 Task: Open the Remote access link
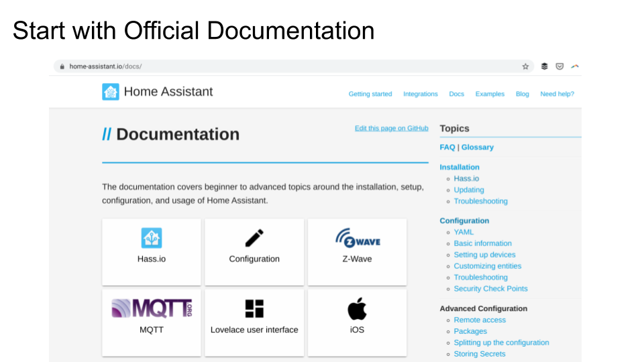click(480, 320)
